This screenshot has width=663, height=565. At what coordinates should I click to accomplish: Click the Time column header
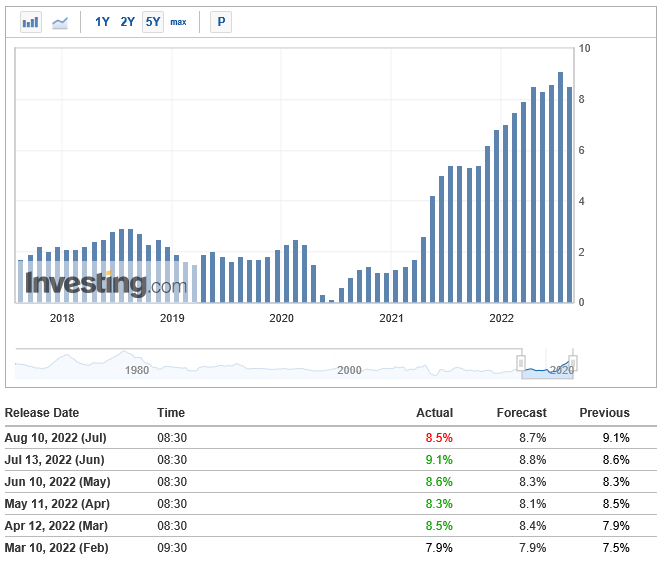click(x=171, y=413)
